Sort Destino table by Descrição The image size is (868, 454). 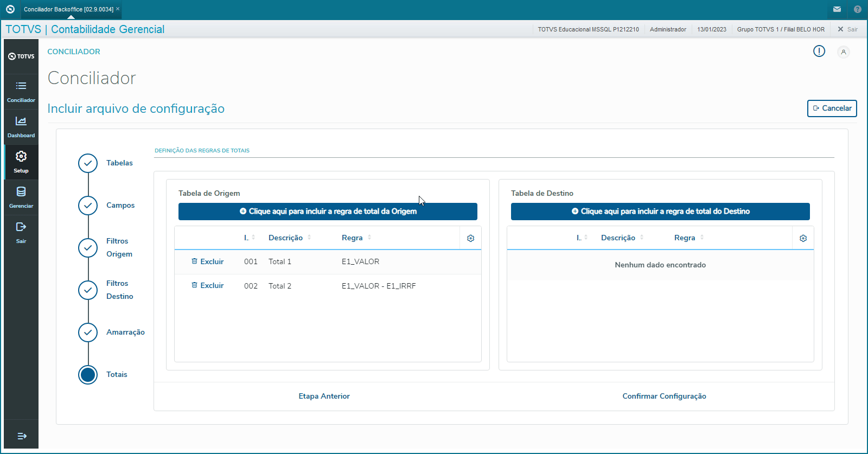coord(622,238)
